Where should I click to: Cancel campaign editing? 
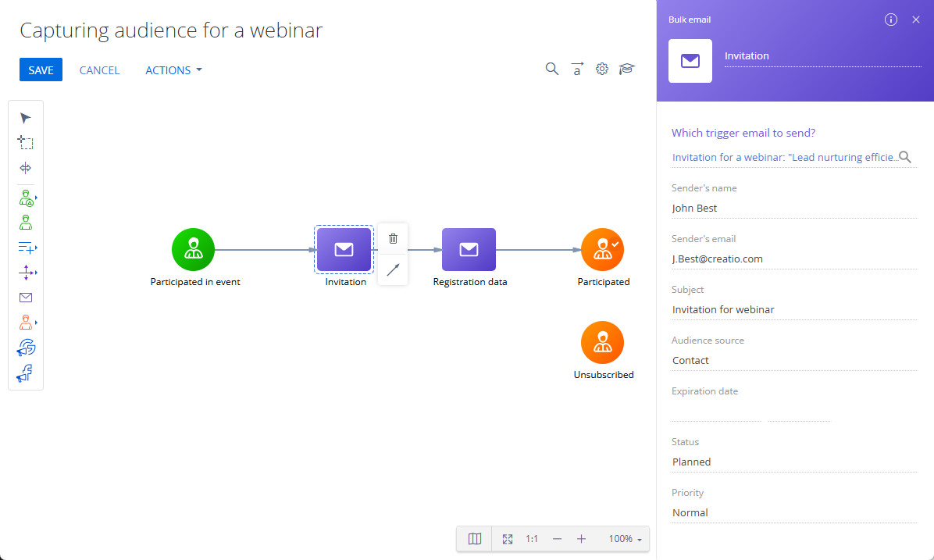pos(99,70)
